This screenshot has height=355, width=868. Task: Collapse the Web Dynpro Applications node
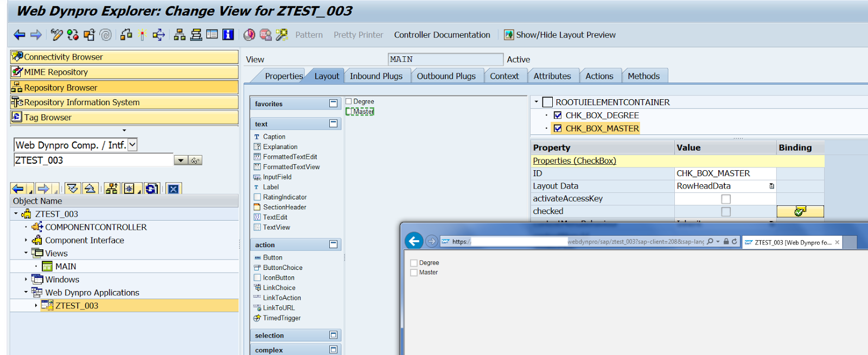click(25, 292)
